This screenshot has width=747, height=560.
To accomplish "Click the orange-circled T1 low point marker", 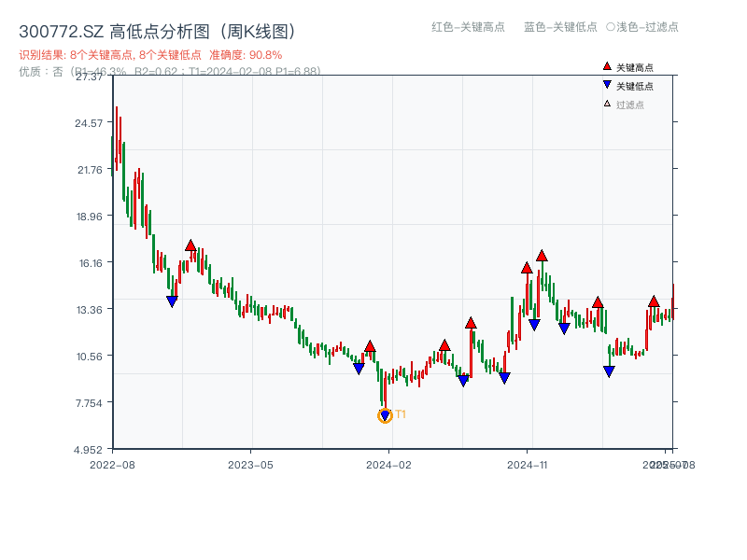I will (x=385, y=415).
